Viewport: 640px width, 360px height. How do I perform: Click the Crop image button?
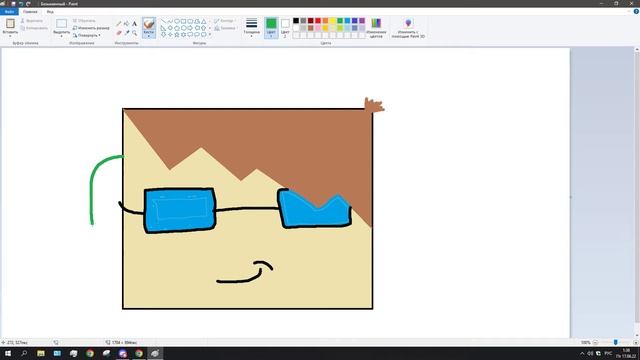(84, 20)
